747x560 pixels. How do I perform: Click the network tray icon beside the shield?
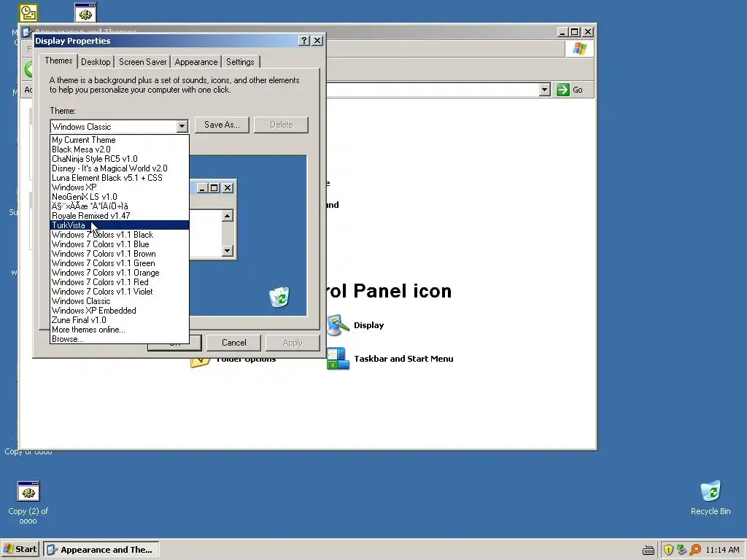click(682, 550)
